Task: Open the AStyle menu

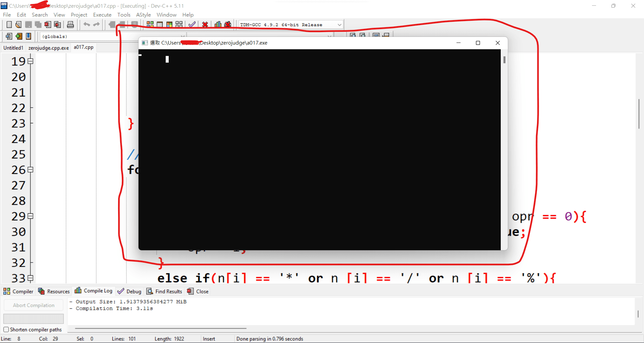Action: [143, 15]
